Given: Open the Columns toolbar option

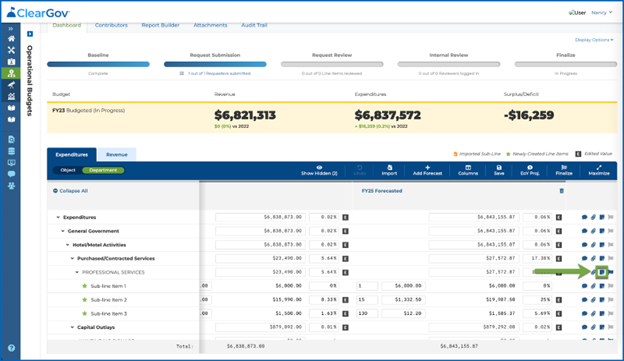Looking at the screenshot, I should point(468,170).
